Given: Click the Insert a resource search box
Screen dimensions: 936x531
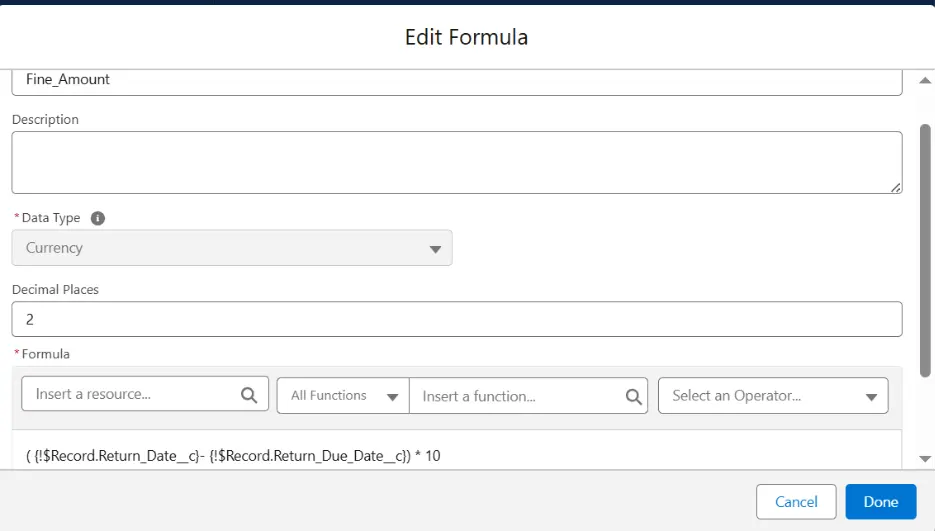Looking at the screenshot, I should click(x=135, y=395).
